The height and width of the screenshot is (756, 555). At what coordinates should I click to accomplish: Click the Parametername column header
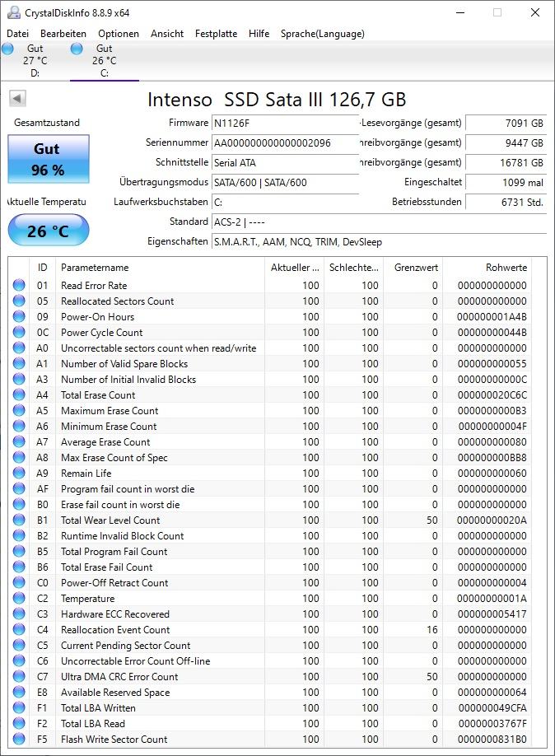click(x=161, y=267)
